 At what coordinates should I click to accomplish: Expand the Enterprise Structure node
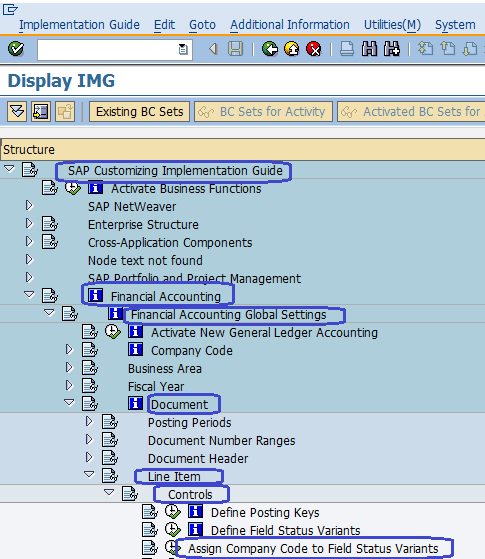29,224
